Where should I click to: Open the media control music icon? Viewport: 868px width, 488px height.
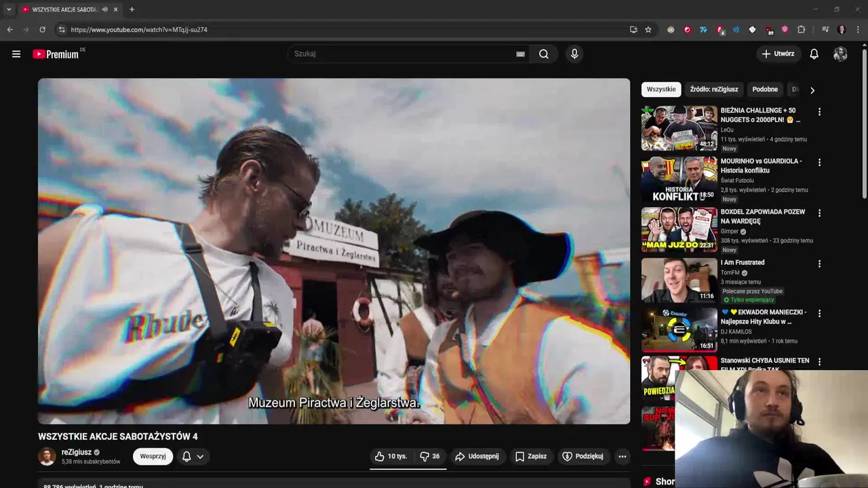(x=825, y=30)
